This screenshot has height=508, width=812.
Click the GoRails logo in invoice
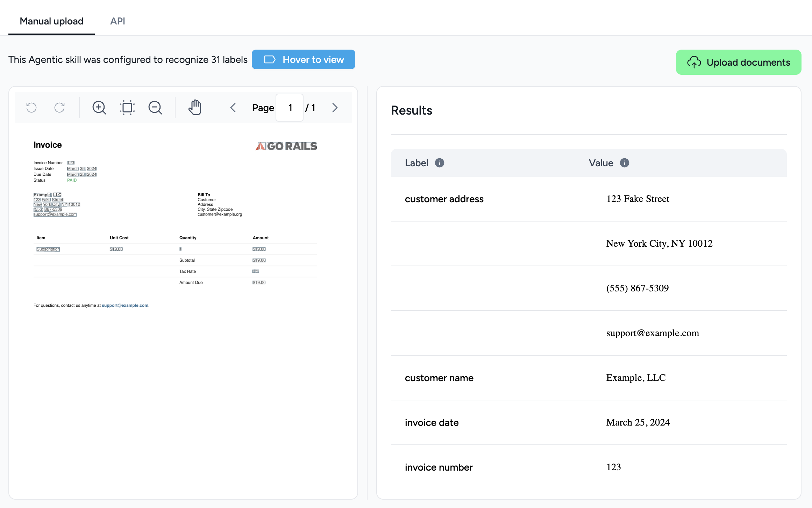[x=286, y=146]
